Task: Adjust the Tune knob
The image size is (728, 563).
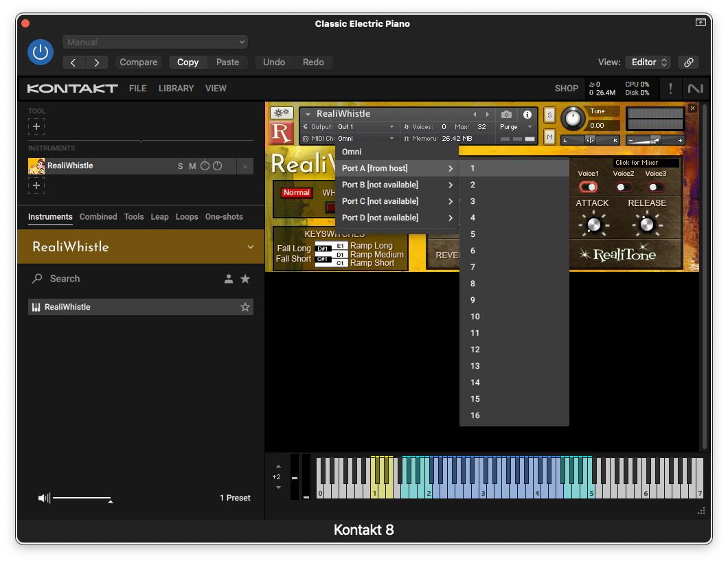Action: [573, 118]
